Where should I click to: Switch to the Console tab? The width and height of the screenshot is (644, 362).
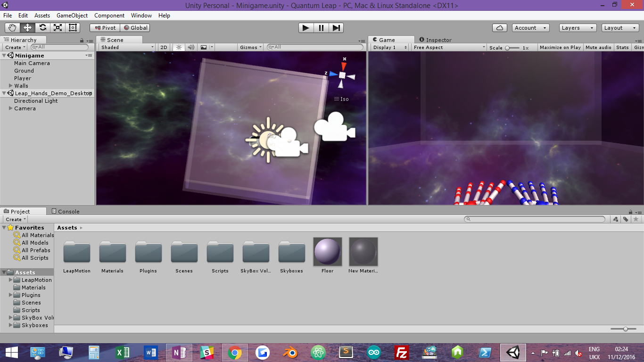tap(66, 211)
